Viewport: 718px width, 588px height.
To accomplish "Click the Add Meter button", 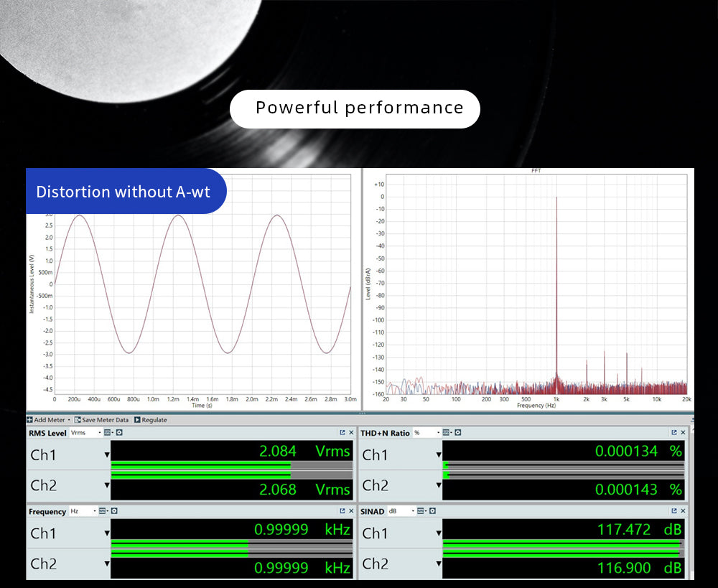I will click(x=47, y=420).
